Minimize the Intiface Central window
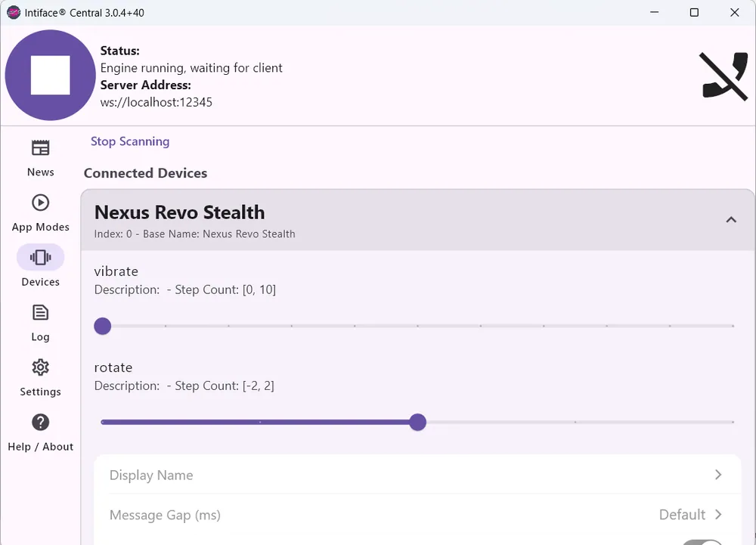This screenshot has height=545, width=756. pos(654,13)
